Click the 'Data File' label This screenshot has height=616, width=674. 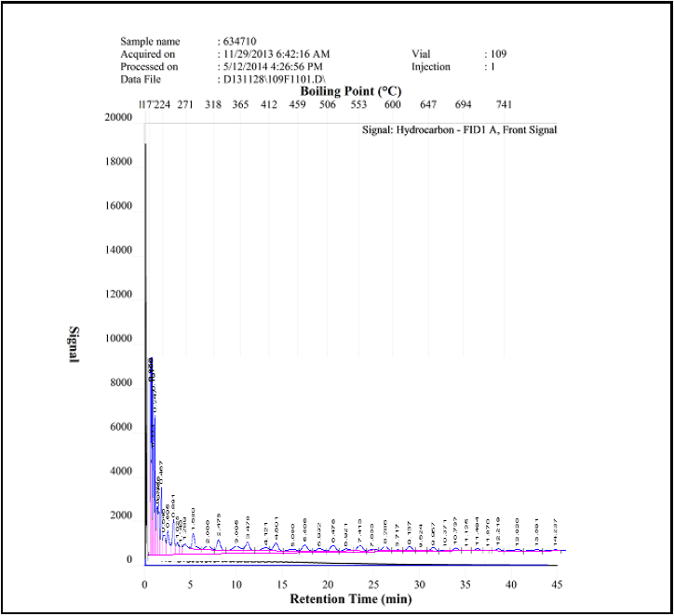[141, 79]
